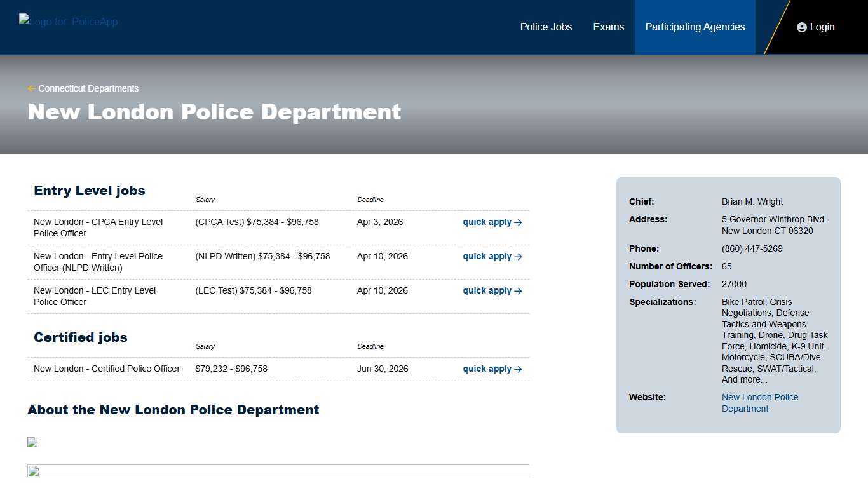
Task: Click the arrow icon on Certified Officer quick apply
Action: pyautogui.click(x=517, y=369)
